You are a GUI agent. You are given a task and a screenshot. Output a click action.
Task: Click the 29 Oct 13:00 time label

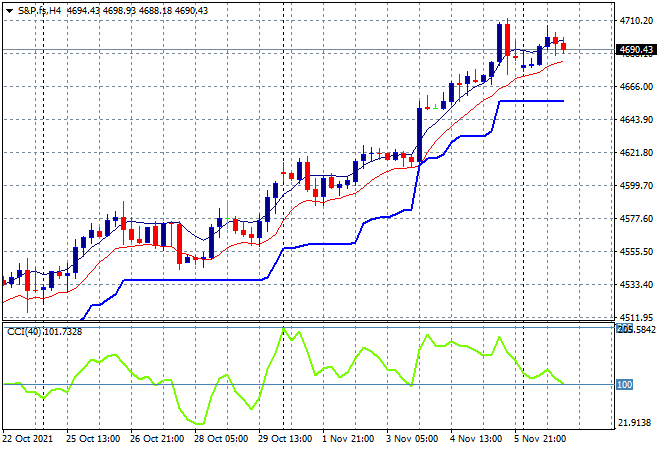click(x=285, y=439)
